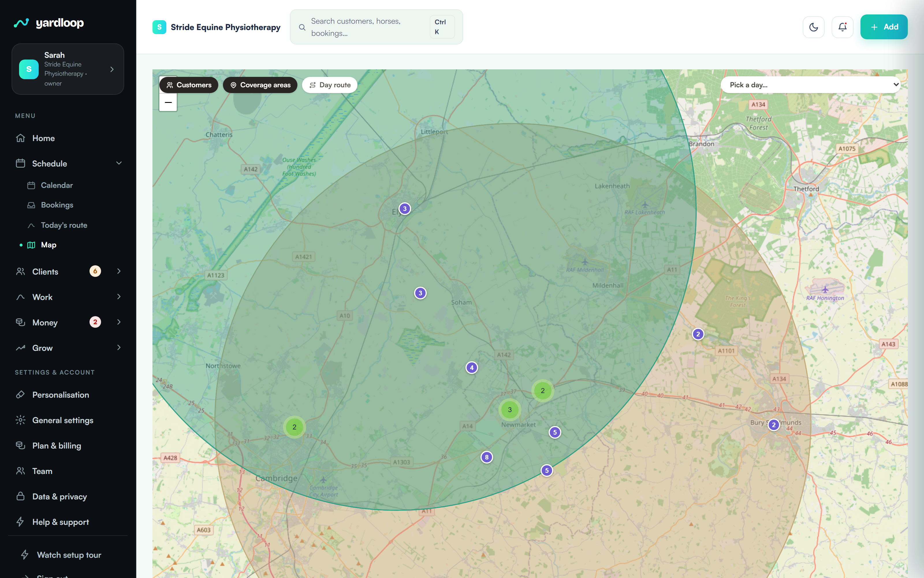The image size is (924, 578).
Task: Click the Schedule calendar icon
Action: tap(21, 163)
